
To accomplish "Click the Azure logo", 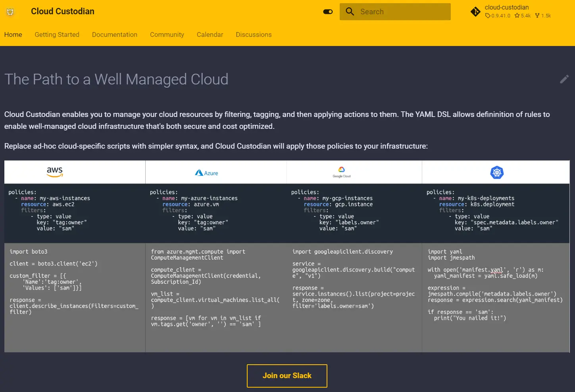I will click(x=206, y=173).
